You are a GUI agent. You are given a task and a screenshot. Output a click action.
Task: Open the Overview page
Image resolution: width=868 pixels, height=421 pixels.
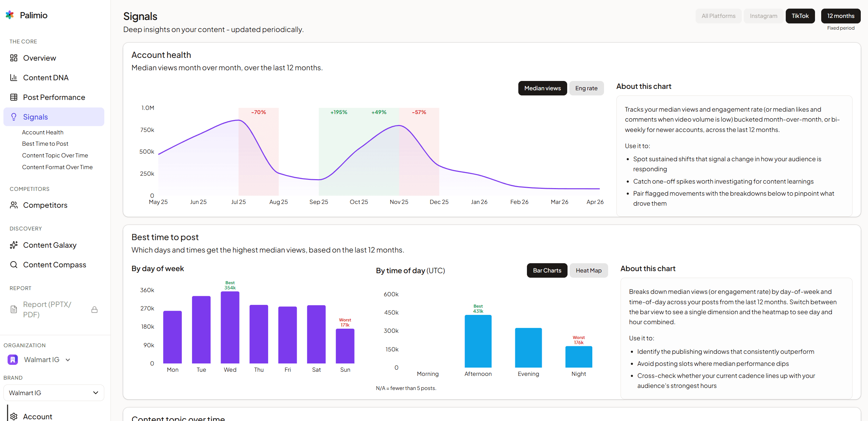pyautogui.click(x=54, y=58)
